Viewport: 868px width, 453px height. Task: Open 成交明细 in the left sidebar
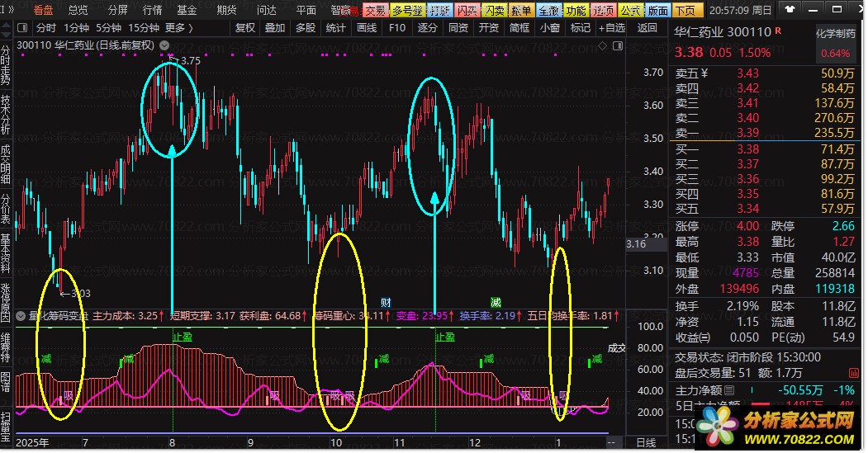pos(6,163)
